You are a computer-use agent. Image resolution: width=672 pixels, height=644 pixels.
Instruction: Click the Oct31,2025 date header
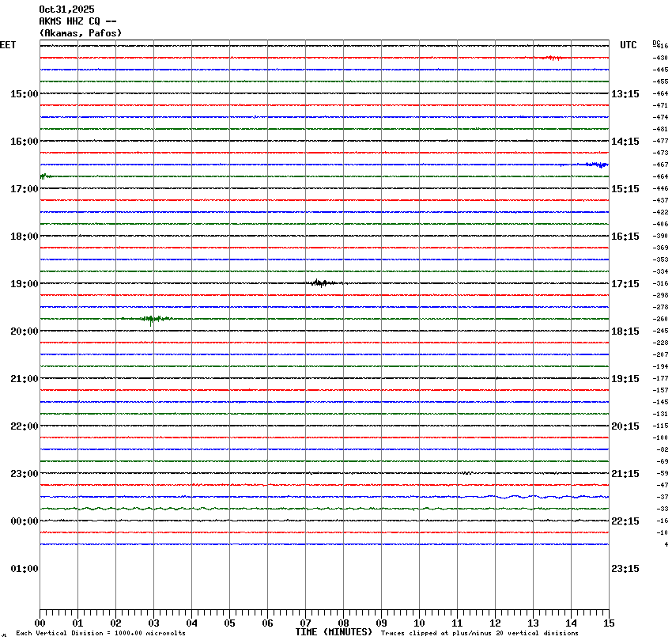click(66, 9)
